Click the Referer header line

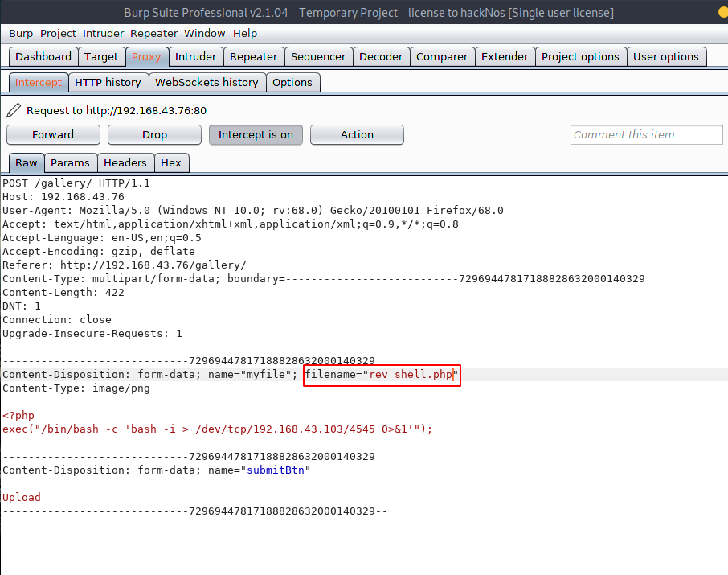click(125, 265)
